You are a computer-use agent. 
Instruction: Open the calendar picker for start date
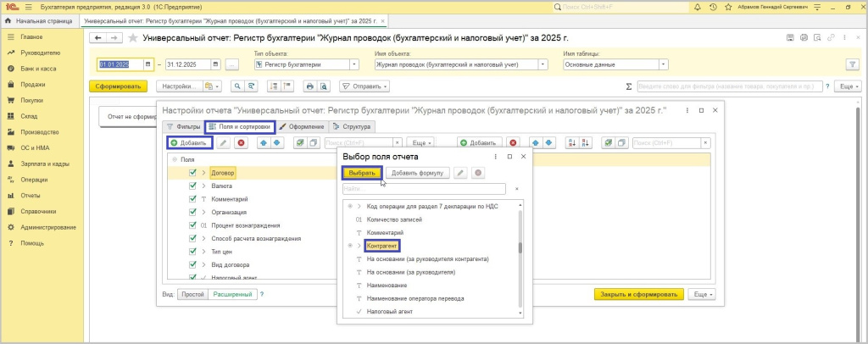click(148, 64)
